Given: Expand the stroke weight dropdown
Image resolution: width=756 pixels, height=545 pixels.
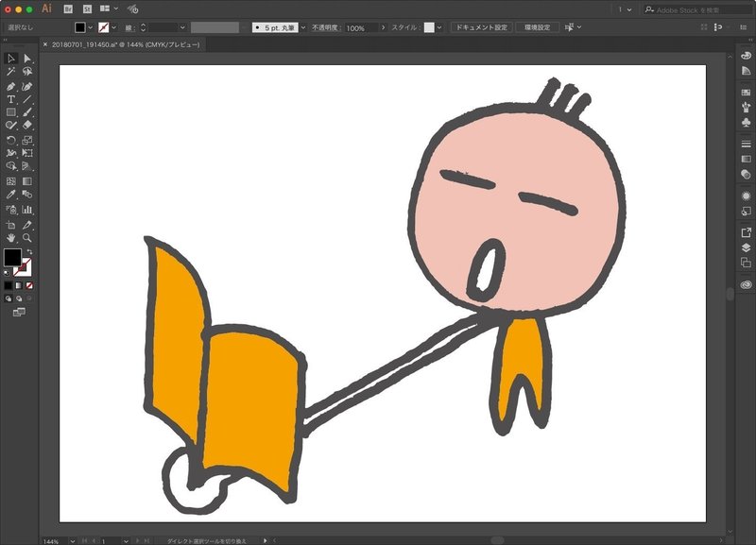Looking at the screenshot, I should 182,27.
